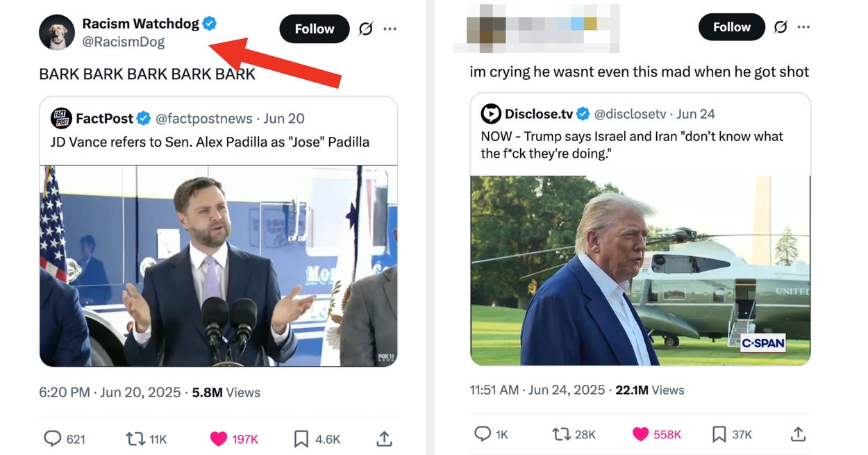The width and height of the screenshot is (868, 455).
Task: Follow the Racism Watchdog account
Action: coord(315,28)
